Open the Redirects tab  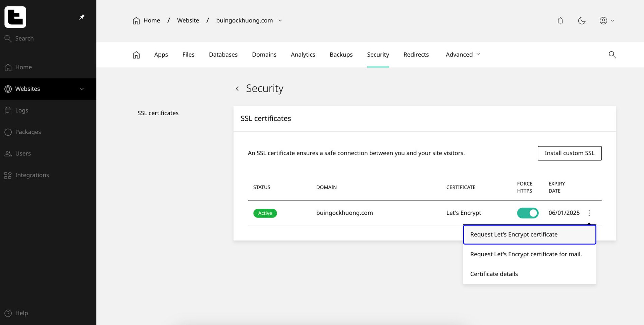(416, 54)
